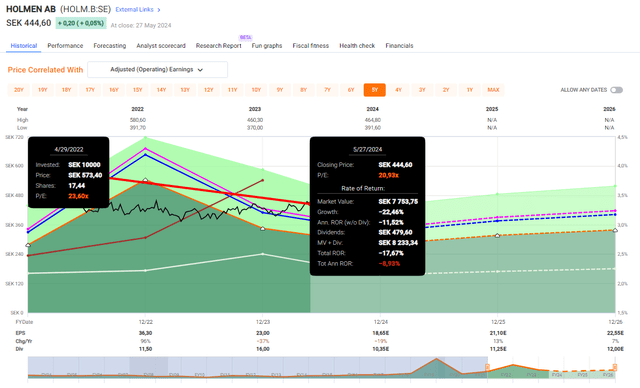Image resolution: width=640 pixels, height=388 pixels.
Task: Click the 2023 Chg/Yr value -37%
Action: coord(262,341)
